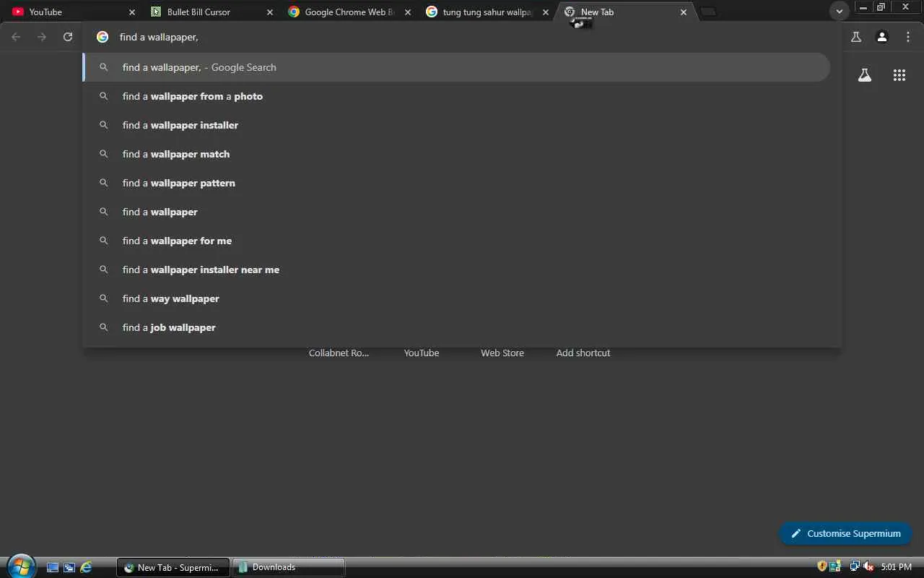This screenshot has width=924, height=578.
Task: Click the Show Desktop quick launch icon
Action: click(x=53, y=567)
